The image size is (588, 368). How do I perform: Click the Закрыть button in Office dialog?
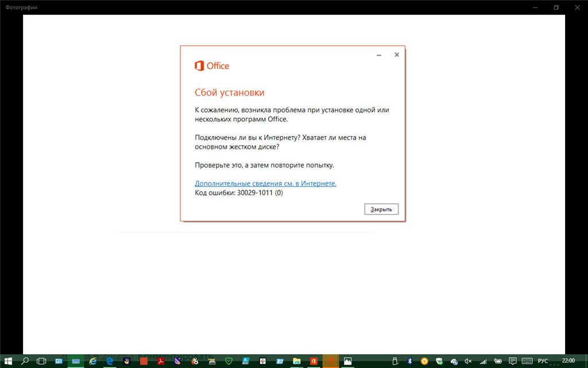coord(381,209)
